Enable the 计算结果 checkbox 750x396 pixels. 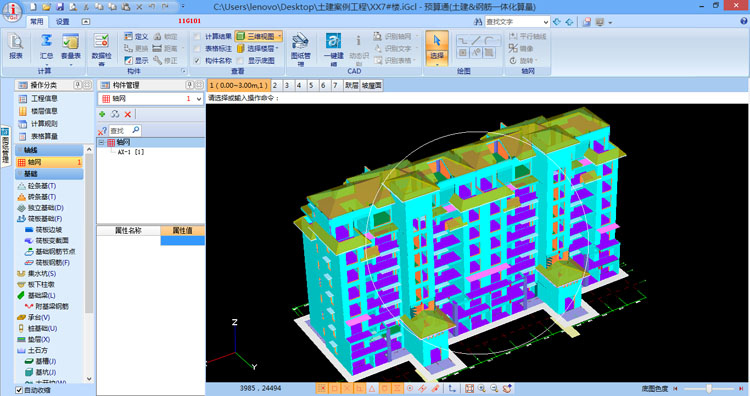[197, 36]
